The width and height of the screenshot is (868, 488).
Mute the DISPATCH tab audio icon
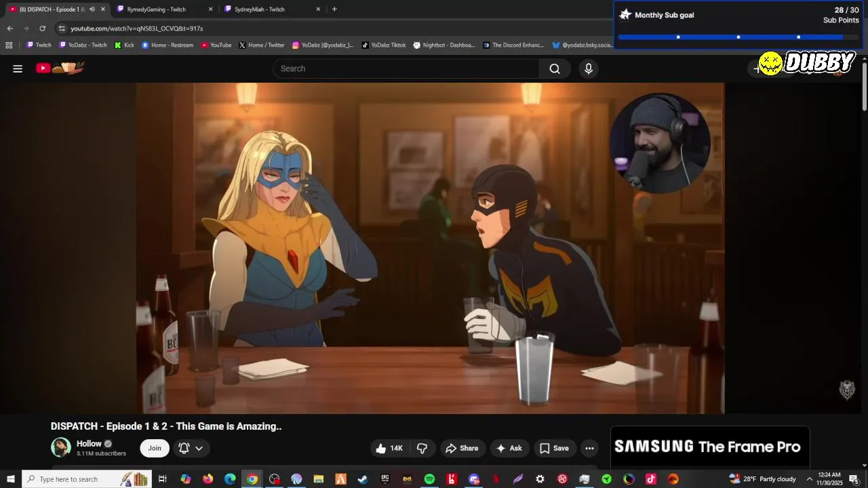point(92,9)
